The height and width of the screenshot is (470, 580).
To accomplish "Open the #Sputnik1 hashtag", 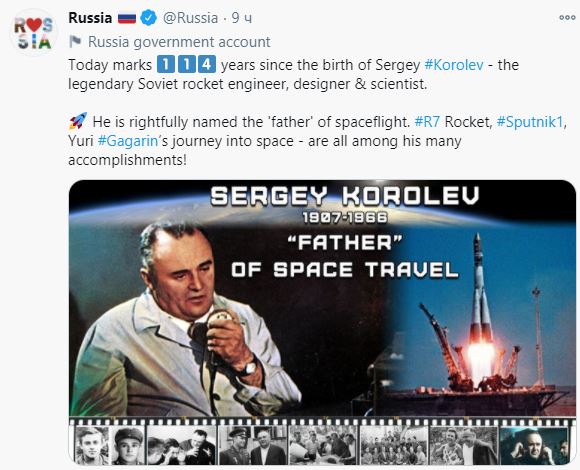I will point(530,122).
